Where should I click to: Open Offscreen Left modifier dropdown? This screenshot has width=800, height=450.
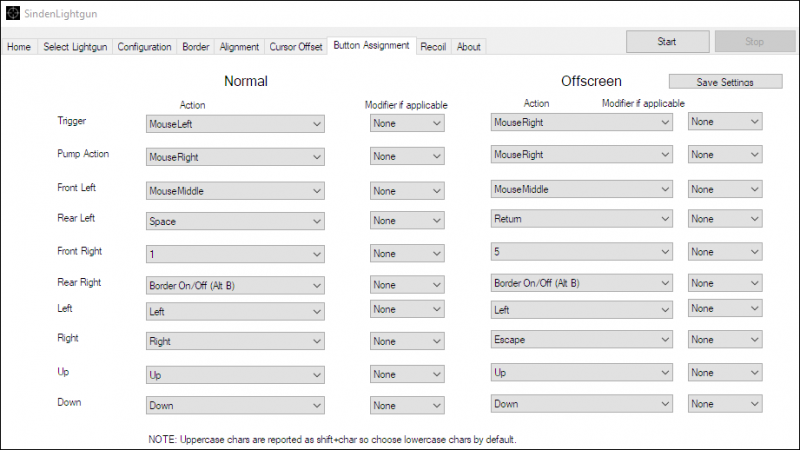[x=725, y=308]
